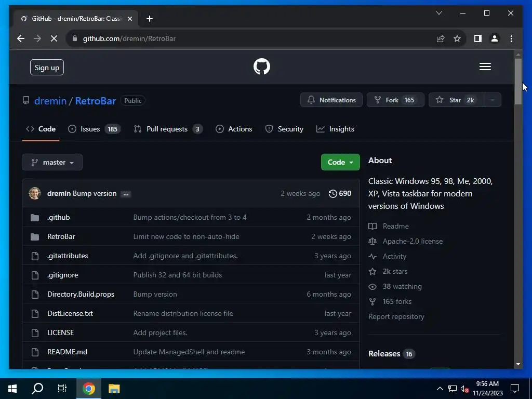Image resolution: width=532 pixels, height=399 pixels.
Task: View the 2k stars link
Action: (388, 271)
